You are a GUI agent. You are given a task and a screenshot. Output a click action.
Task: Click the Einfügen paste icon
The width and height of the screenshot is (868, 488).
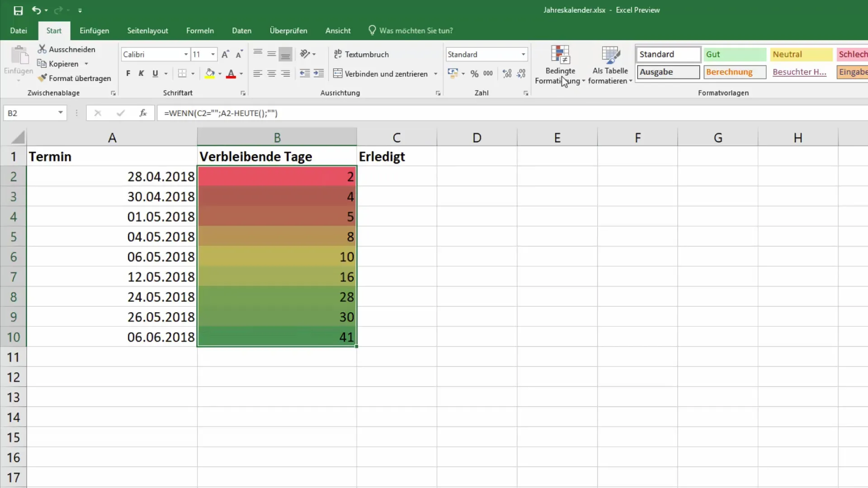(19, 55)
